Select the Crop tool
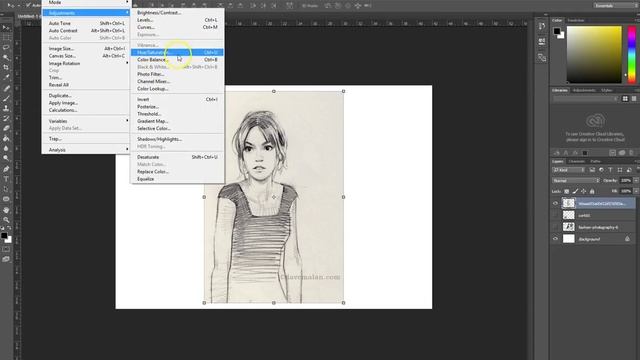 click(6, 67)
